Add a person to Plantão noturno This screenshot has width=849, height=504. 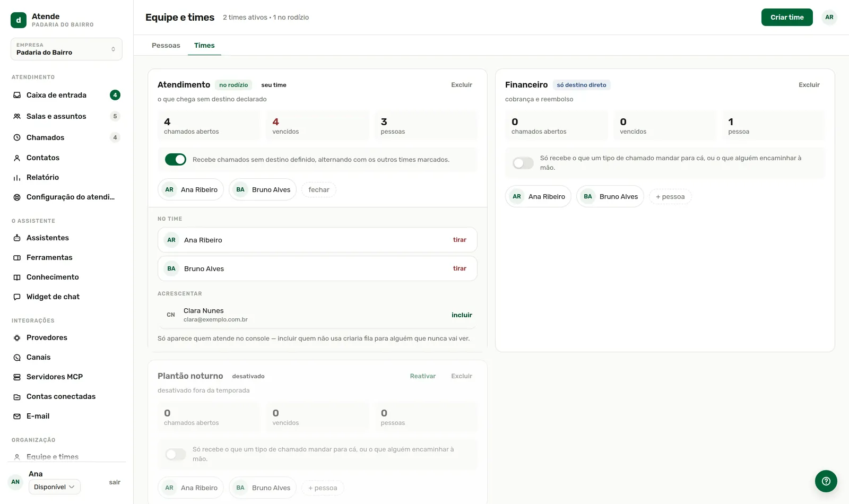323,488
